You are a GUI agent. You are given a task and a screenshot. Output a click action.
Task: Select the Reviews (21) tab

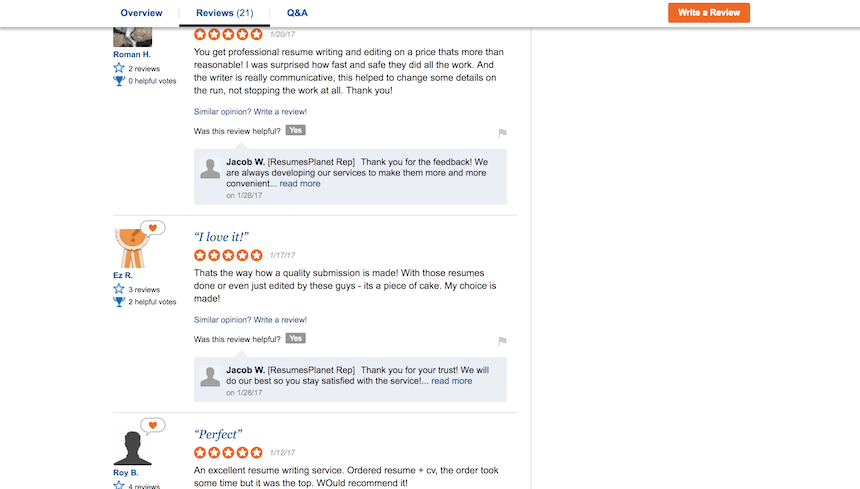coord(224,13)
